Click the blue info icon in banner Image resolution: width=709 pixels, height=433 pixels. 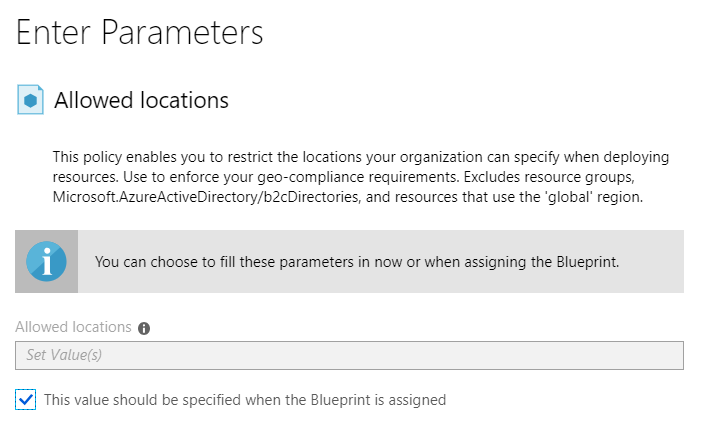(x=46, y=261)
